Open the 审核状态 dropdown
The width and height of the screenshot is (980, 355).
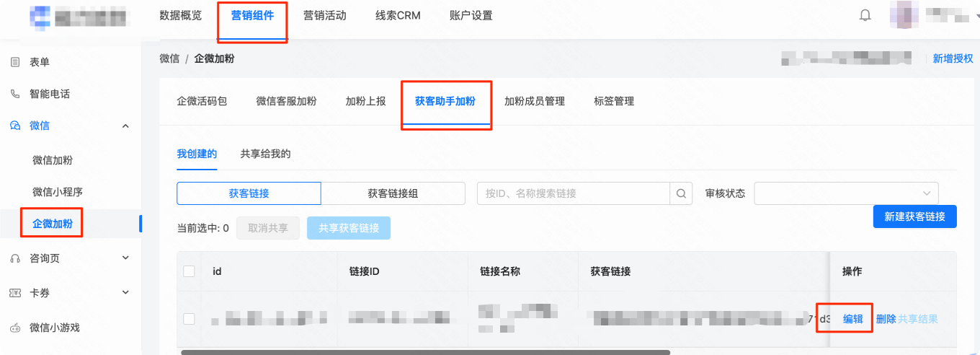click(846, 193)
